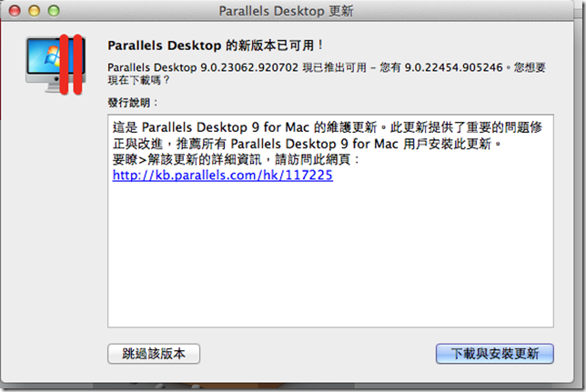Click the heading "Parallels Desktop 的新版本已可用！"
The height and width of the screenshot is (392, 586).
pos(216,45)
